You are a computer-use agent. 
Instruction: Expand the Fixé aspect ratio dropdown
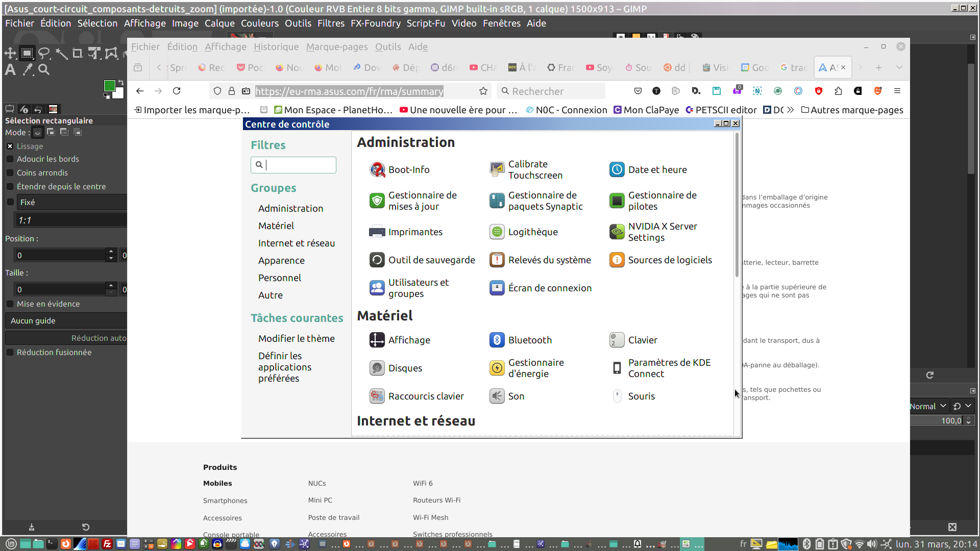point(71,202)
